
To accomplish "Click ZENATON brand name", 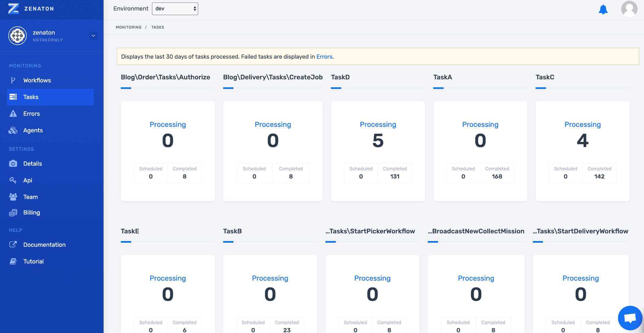I will pos(39,9).
